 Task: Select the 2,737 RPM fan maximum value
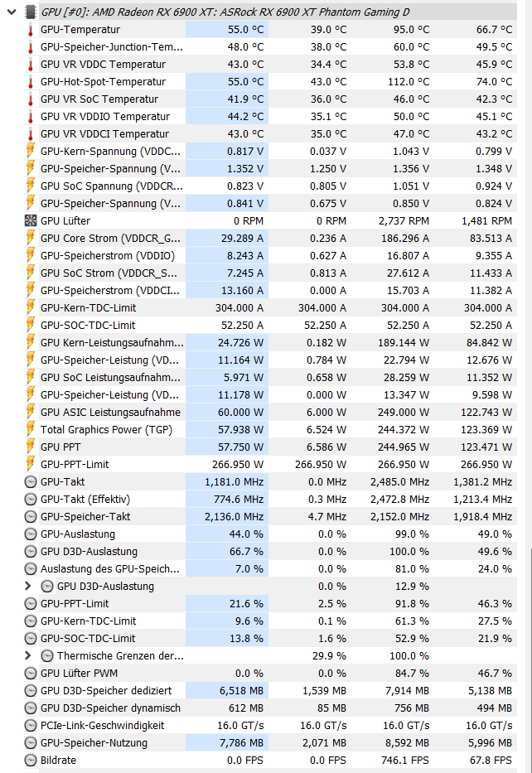404,221
